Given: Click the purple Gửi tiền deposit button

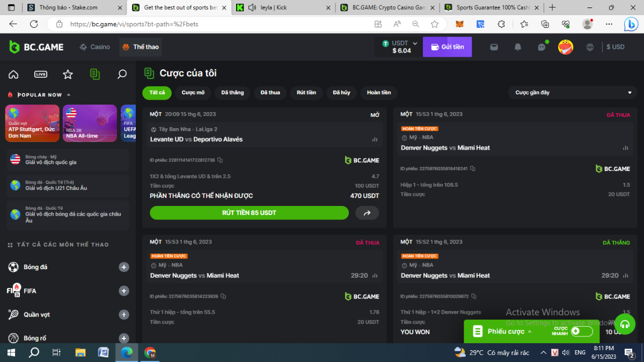Looking at the screenshot, I should click(447, 47).
